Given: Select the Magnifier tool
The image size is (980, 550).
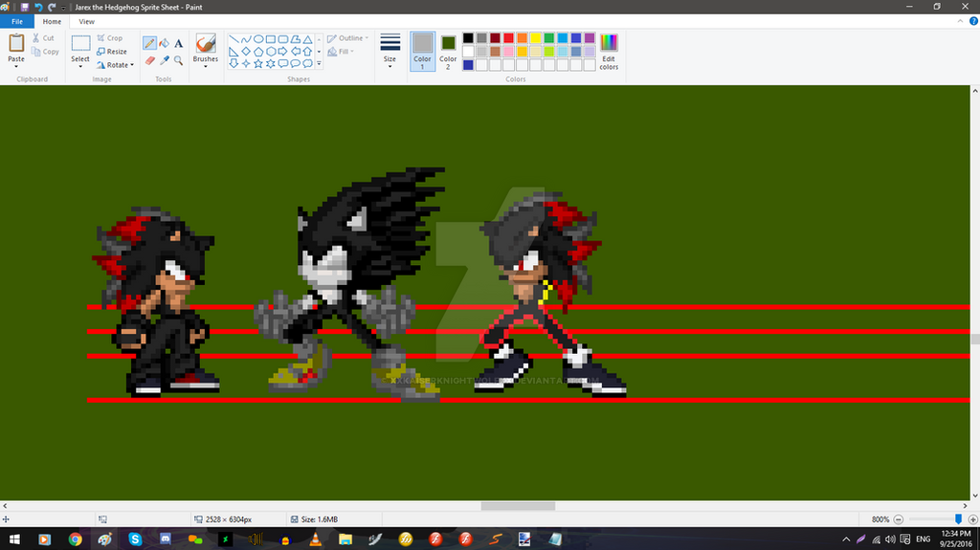Looking at the screenshot, I should [x=179, y=60].
